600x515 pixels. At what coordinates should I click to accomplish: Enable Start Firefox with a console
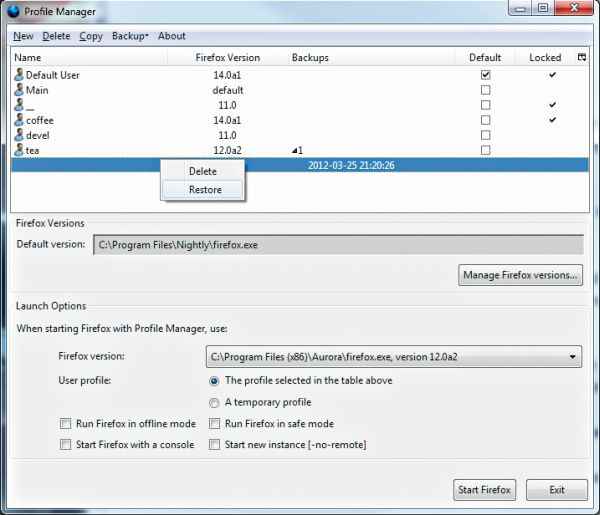(x=65, y=444)
